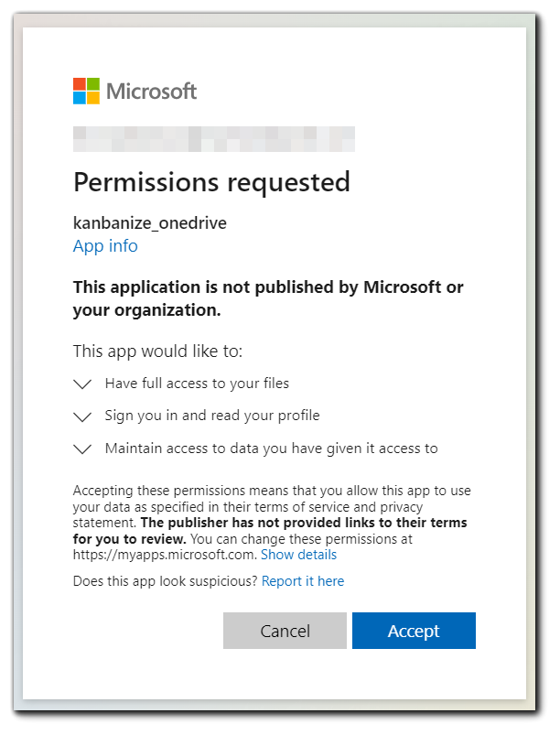
Task: Click the four-square Microsoft logo icon
Action: point(84,91)
